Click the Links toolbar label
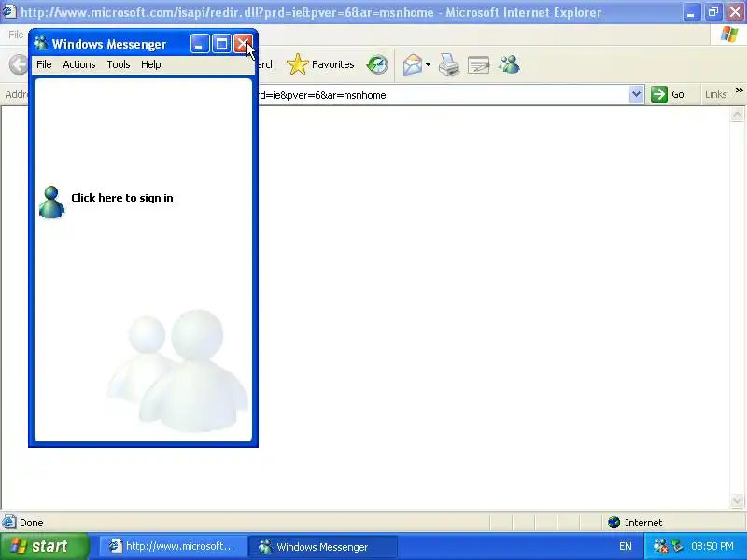 [x=715, y=94]
